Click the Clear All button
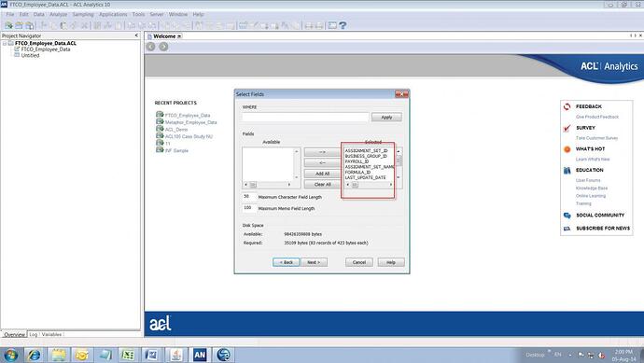The image size is (644, 363). tap(322, 185)
